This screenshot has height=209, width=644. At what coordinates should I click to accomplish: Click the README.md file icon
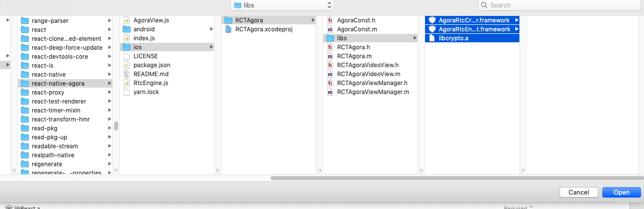tap(127, 74)
